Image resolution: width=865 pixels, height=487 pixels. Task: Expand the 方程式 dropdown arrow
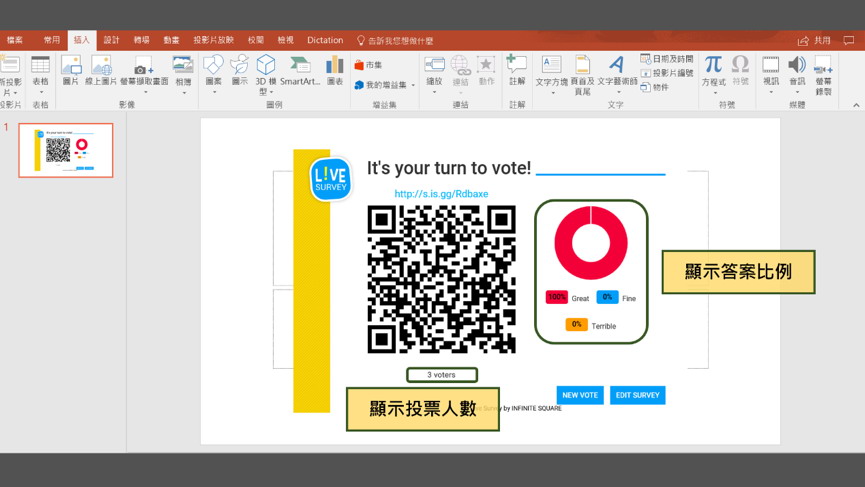point(715,93)
